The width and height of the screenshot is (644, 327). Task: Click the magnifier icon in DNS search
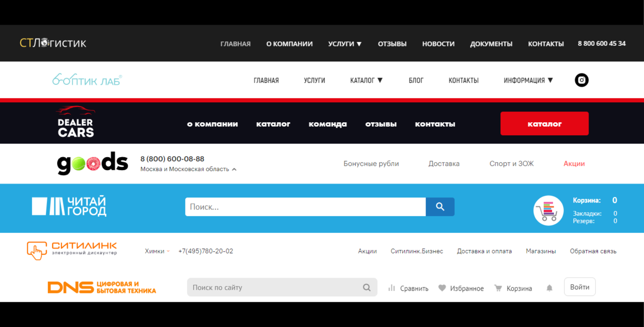point(367,288)
